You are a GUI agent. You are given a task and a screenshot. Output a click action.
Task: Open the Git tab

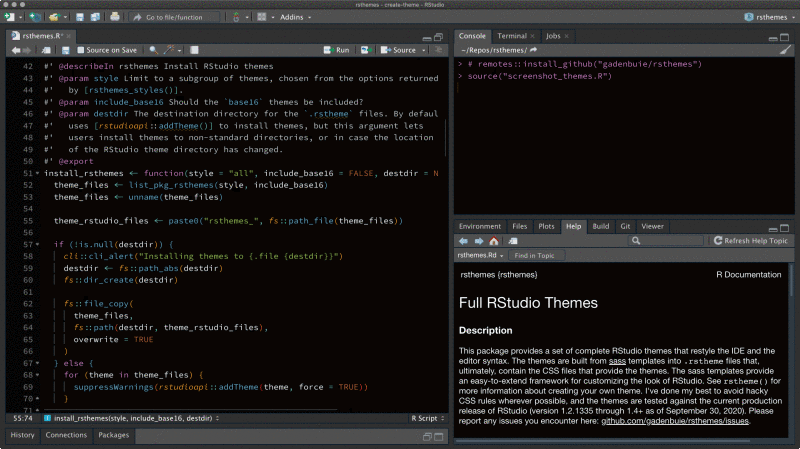coord(625,226)
